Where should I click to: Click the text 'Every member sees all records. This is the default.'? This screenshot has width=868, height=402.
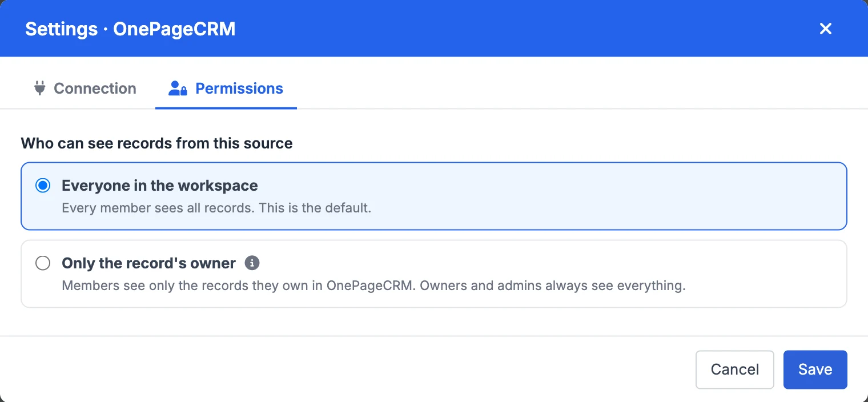click(x=216, y=208)
